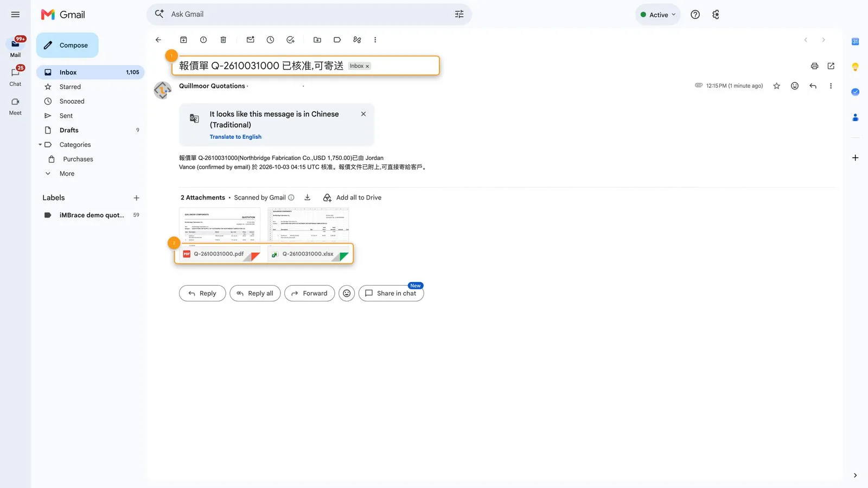
Task: Open Gmail support help icon
Action: click(695, 15)
